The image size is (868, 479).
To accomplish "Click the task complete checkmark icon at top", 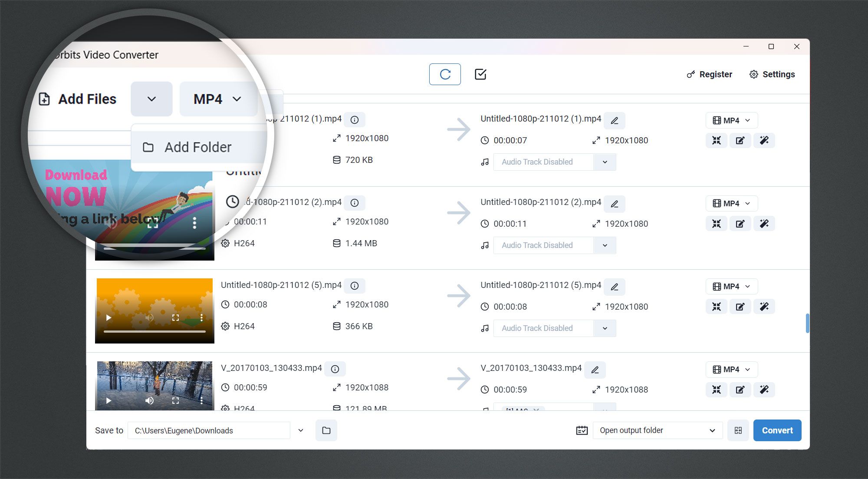I will pos(480,74).
